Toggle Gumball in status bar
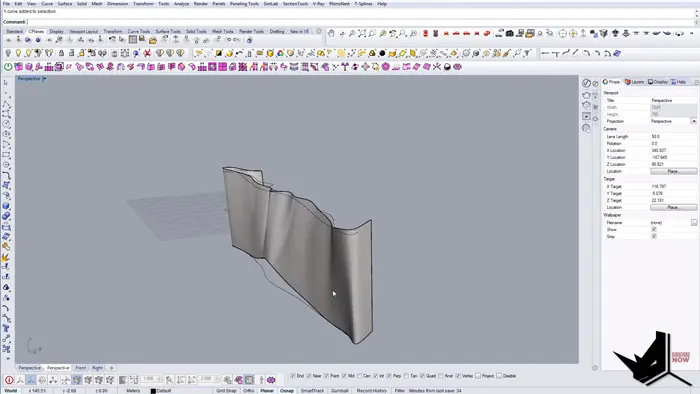700x394 pixels. 339,390
